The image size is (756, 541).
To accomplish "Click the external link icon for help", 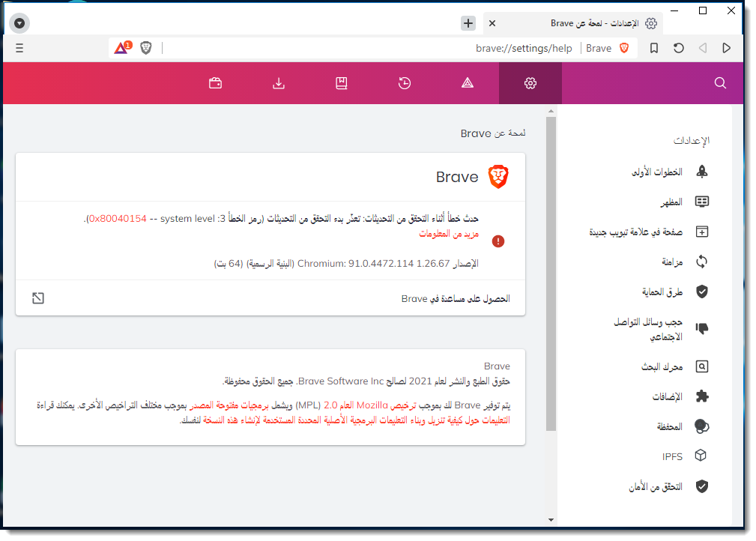I will 38,298.
